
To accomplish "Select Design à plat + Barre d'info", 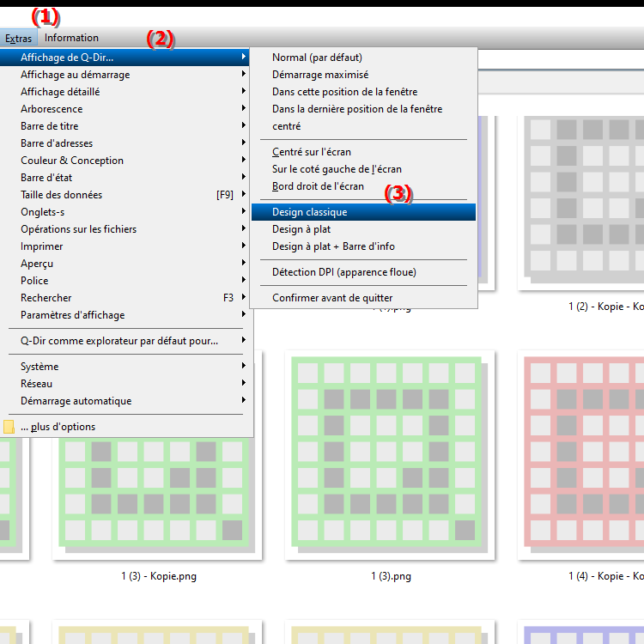I will pyautogui.click(x=363, y=246).
